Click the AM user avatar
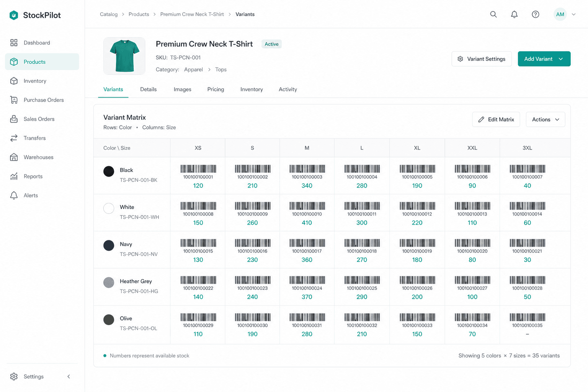The width and height of the screenshot is (588, 392). point(560,14)
